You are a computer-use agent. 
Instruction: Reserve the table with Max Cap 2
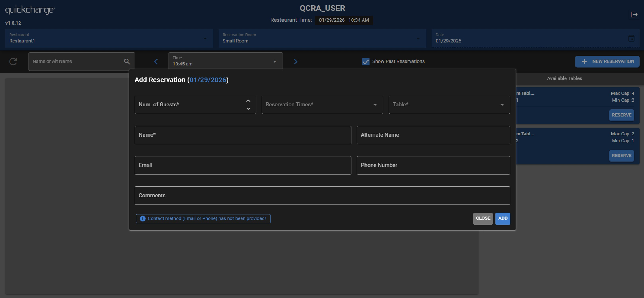coord(621,156)
